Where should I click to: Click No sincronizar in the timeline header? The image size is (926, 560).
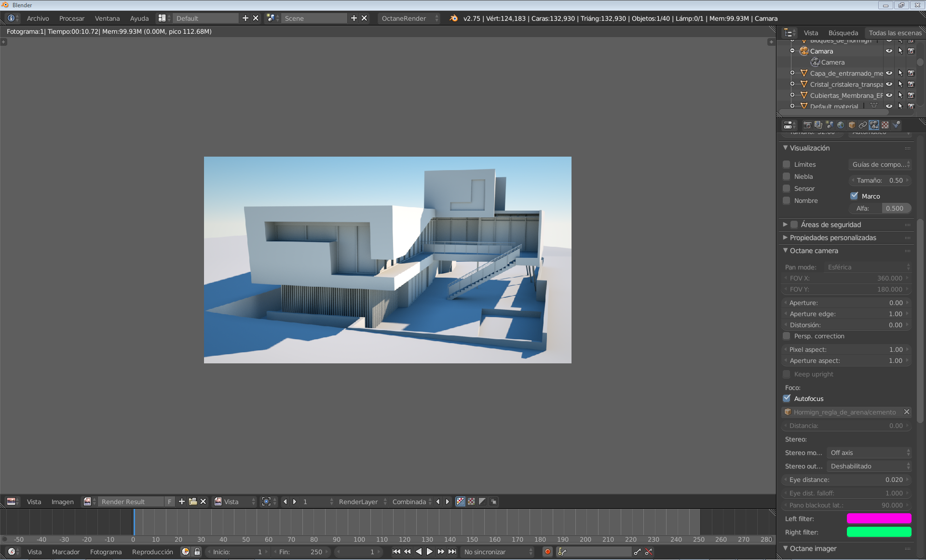[x=497, y=552]
